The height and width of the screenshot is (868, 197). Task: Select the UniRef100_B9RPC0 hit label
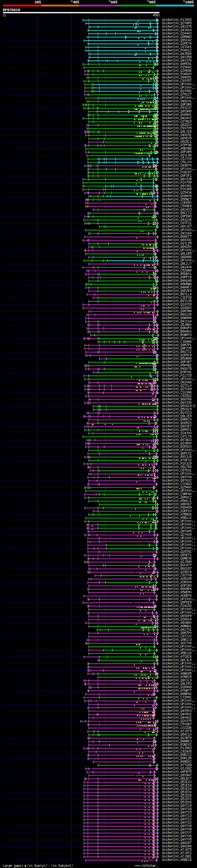pos(177,419)
